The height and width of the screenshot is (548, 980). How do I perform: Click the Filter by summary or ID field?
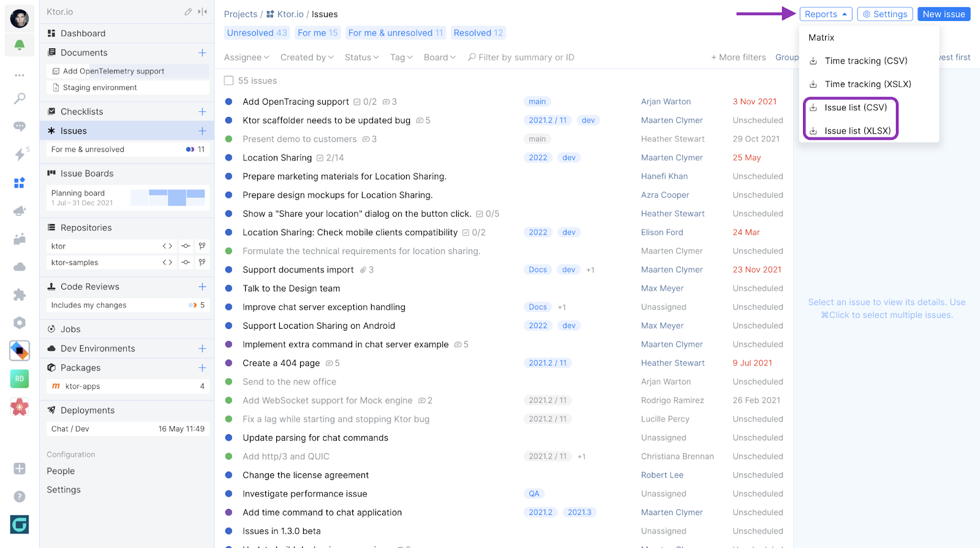526,58
